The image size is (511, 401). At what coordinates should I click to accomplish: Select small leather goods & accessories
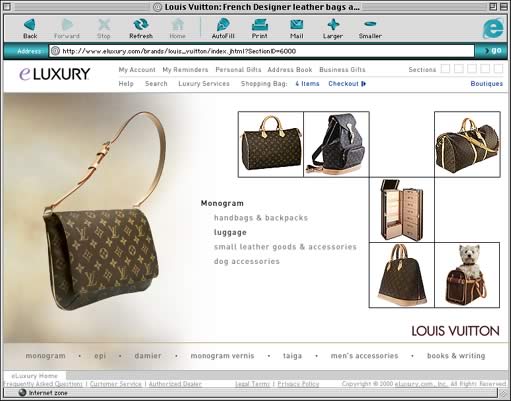click(x=285, y=247)
